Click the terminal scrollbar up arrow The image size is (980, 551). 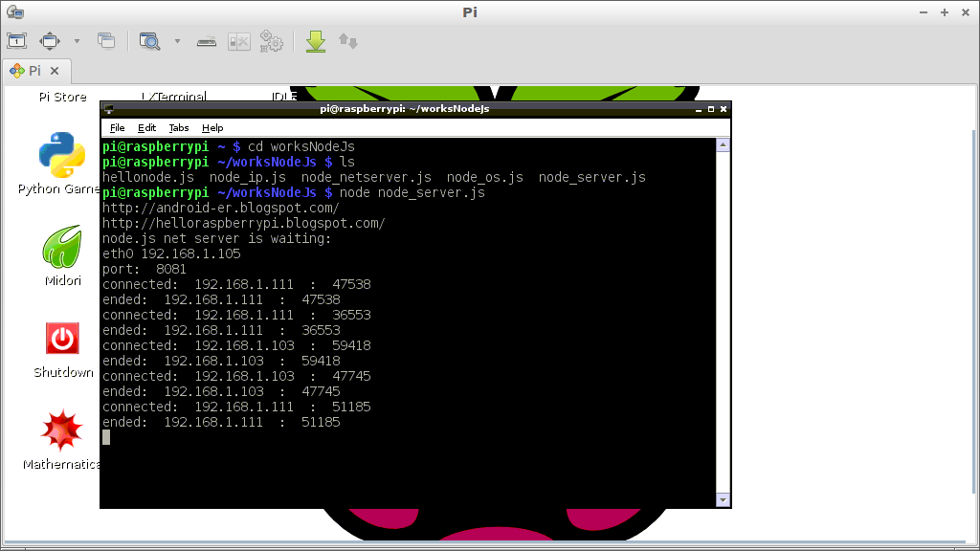point(724,145)
